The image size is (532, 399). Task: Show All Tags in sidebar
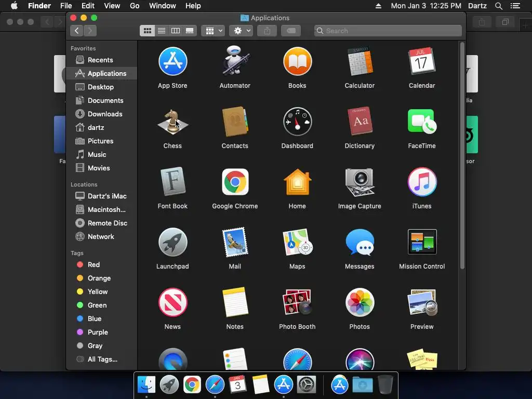point(102,360)
